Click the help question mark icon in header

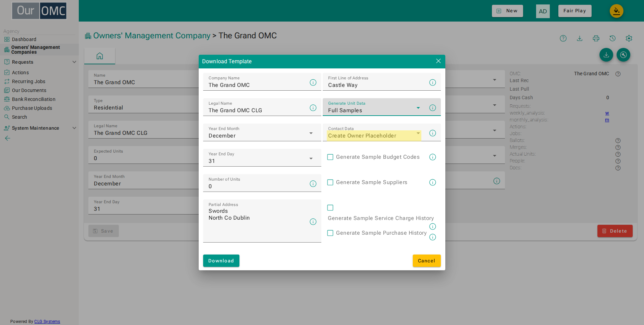click(563, 38)
